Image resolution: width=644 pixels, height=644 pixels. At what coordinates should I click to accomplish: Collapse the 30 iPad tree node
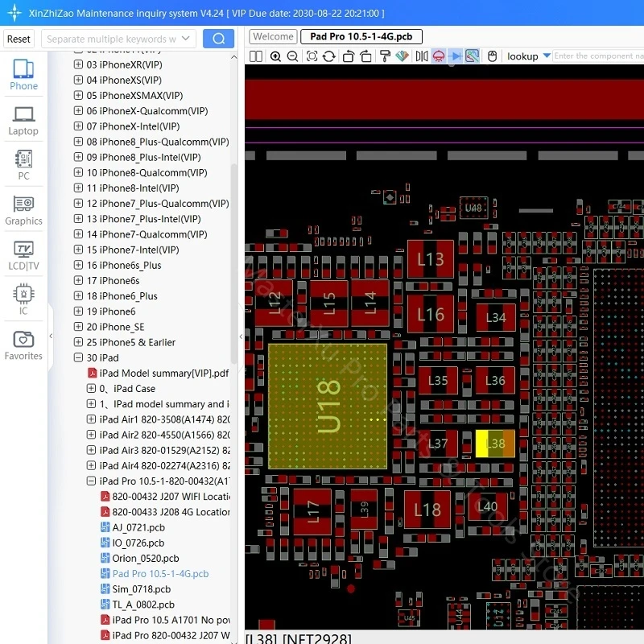tap(78, 357)
